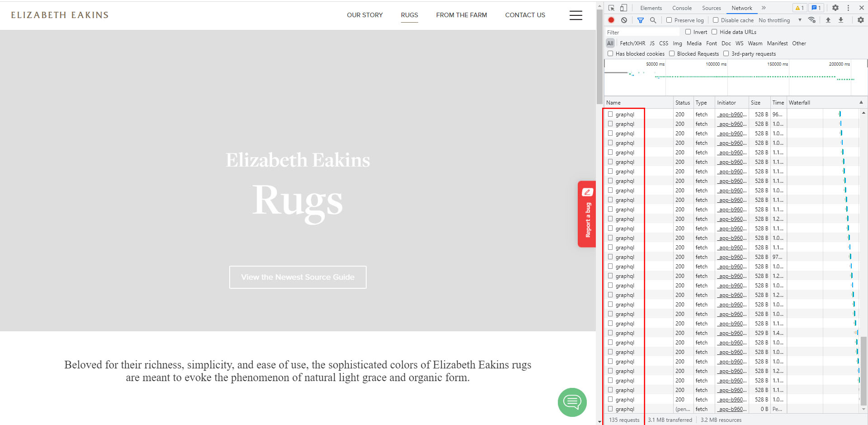Viewport: 868px width, 425px height.
Task: Open DevTools three-dot menu
Action: point(848,8)
